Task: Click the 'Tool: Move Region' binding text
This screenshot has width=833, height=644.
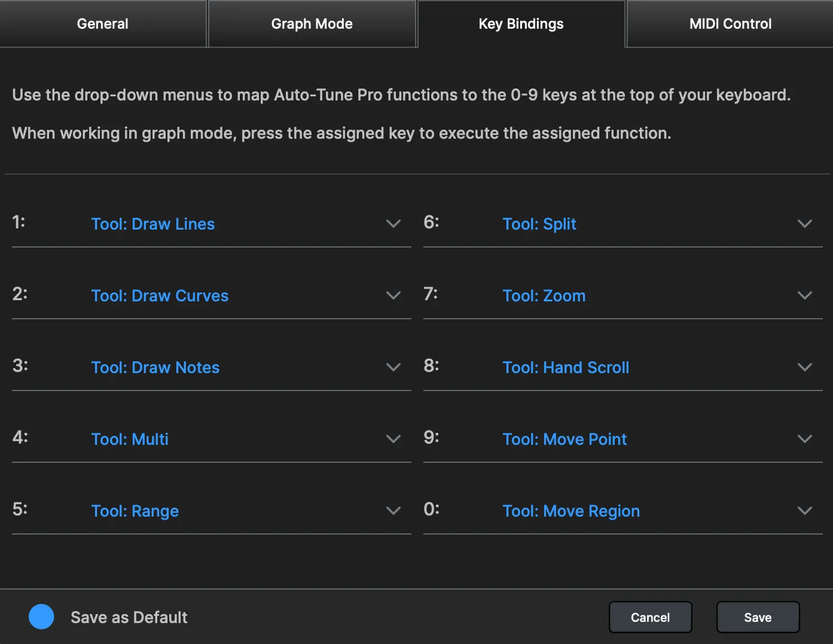Action: [571, 511]
